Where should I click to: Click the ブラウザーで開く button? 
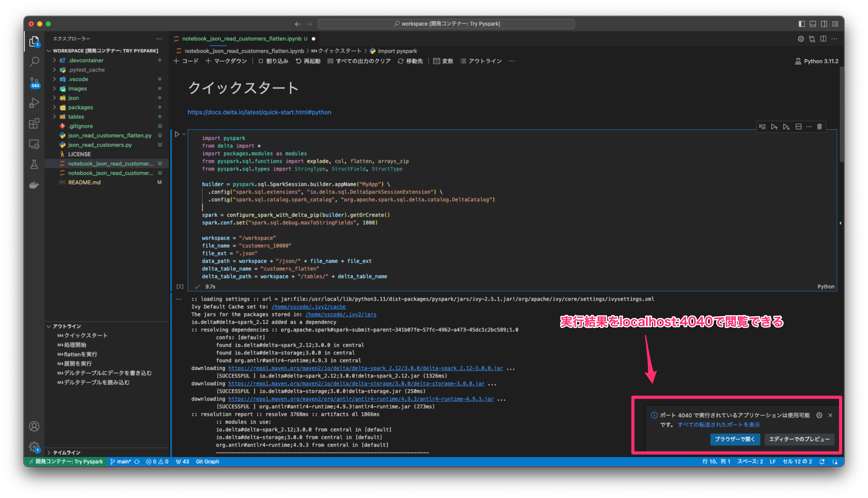735,439
